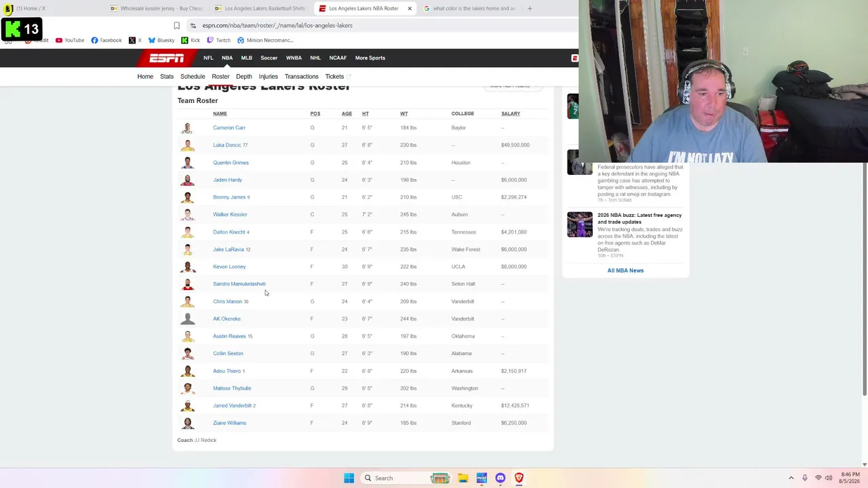Open the Soccer section in ESPN nav
Screen dimensions: 868x488
click(x=269, y=58)
